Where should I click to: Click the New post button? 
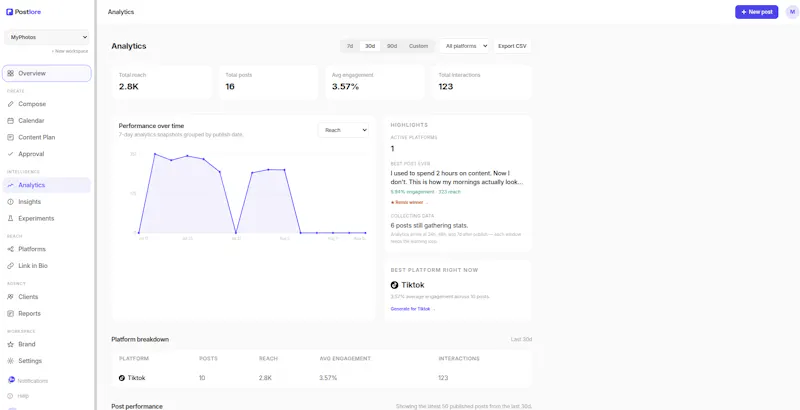tap(756, 12)
